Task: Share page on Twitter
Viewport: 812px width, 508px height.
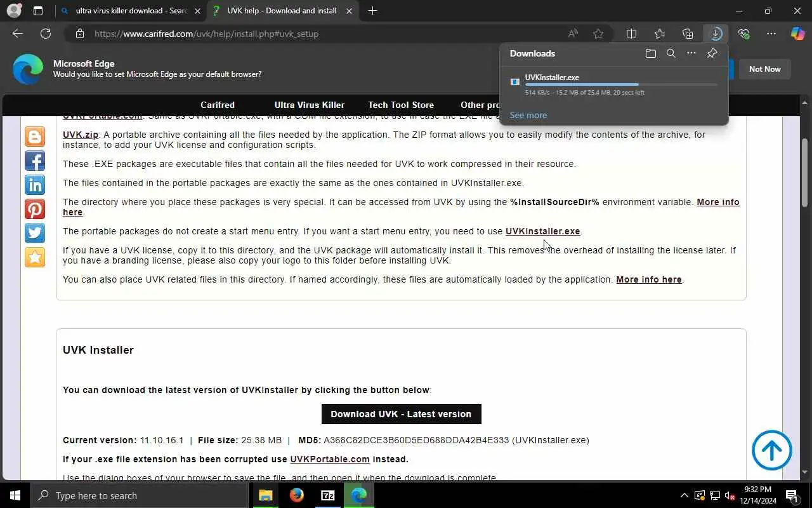Action: tap(35, 233)
